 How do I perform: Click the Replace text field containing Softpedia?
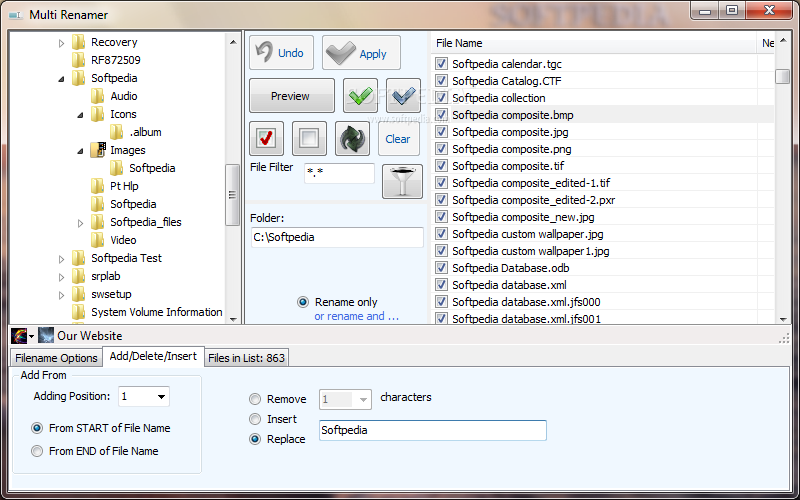pyautogui.click(x=433, y=430)
